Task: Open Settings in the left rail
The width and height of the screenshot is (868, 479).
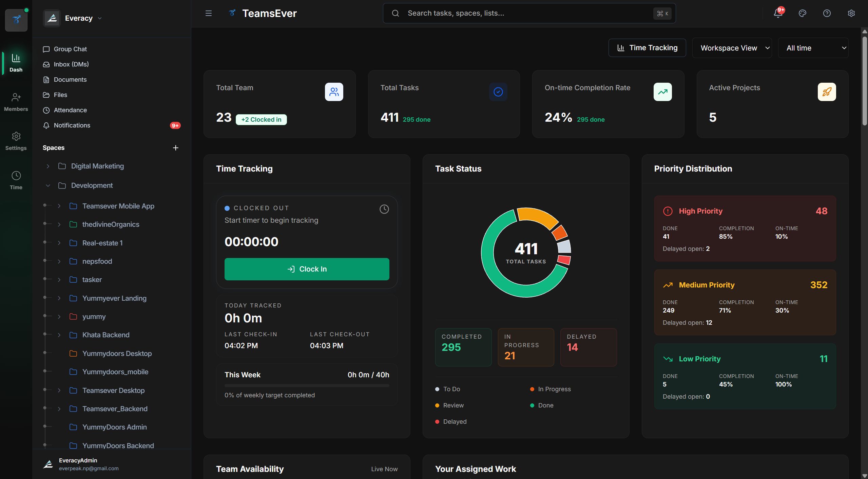Action: (16, 141)
